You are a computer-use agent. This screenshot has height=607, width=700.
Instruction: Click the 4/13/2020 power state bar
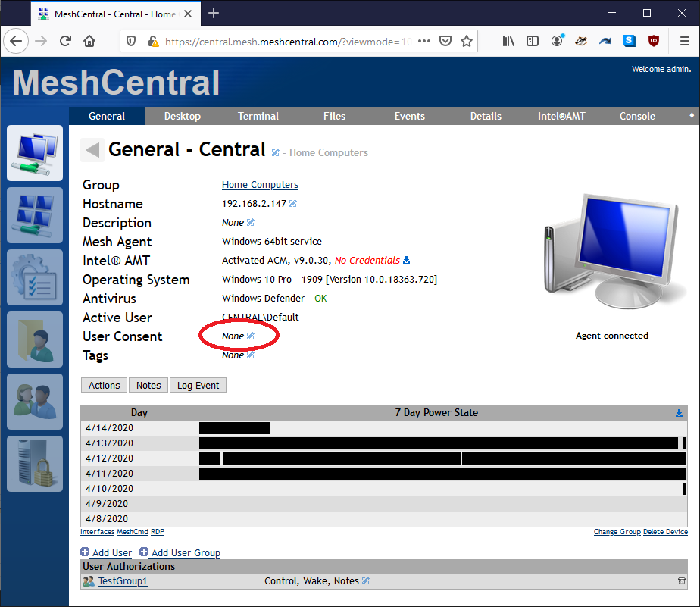pos(439,443)
